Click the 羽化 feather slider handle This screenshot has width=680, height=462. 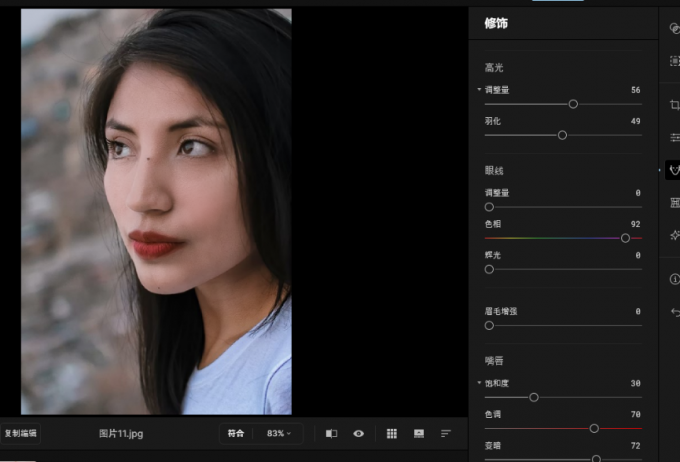point(562,135)
